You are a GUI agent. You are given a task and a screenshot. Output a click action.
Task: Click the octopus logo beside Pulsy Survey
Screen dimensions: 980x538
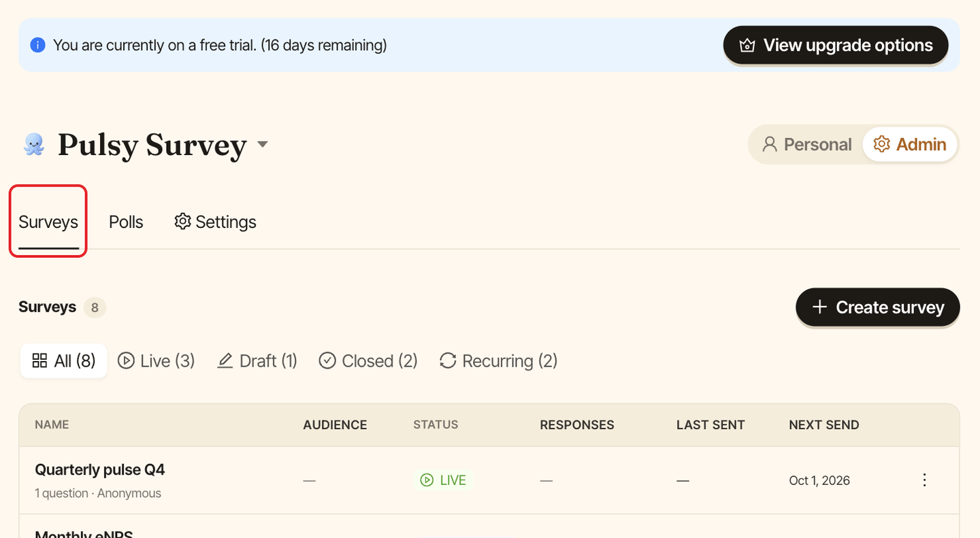click(x=34, y=144)
